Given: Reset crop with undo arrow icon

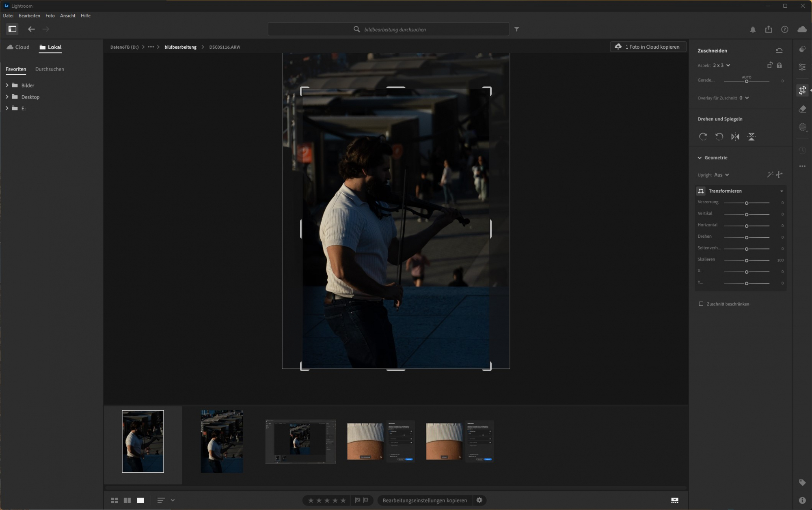Looking at the screenshot, I should [779, 51].
